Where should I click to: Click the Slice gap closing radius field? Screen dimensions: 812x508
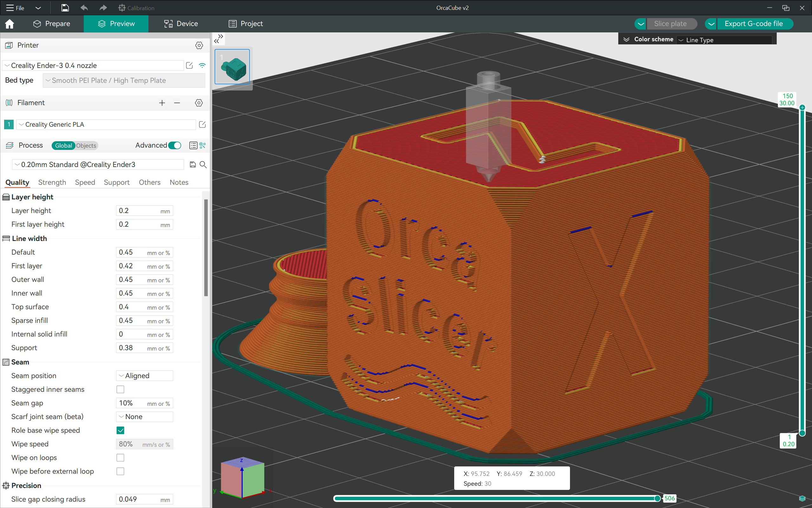click(x=145, y=499)
